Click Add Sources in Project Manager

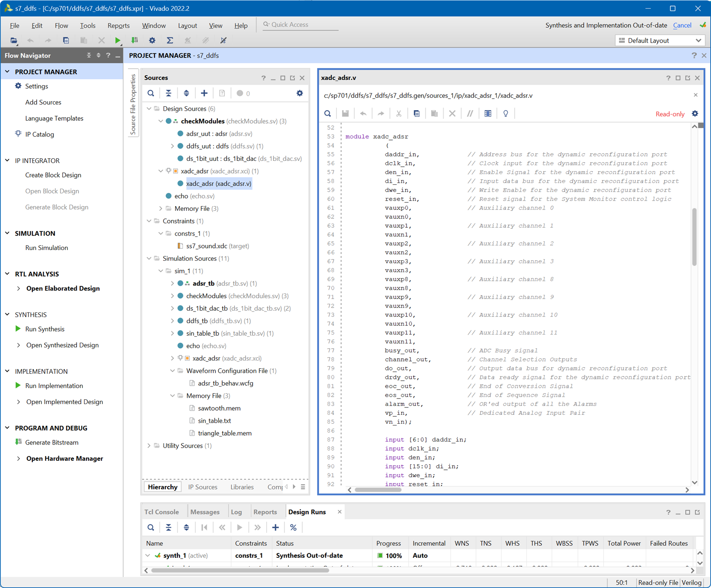(x=43, y=102)
